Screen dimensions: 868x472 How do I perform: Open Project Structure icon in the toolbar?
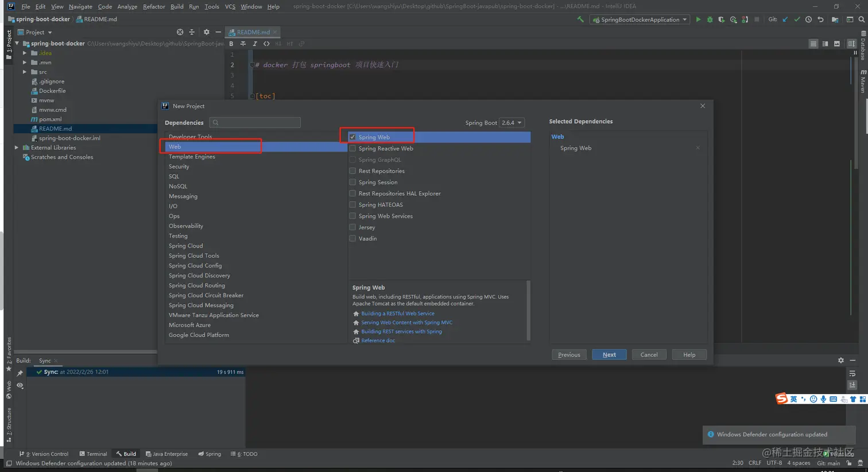point(835,20)
